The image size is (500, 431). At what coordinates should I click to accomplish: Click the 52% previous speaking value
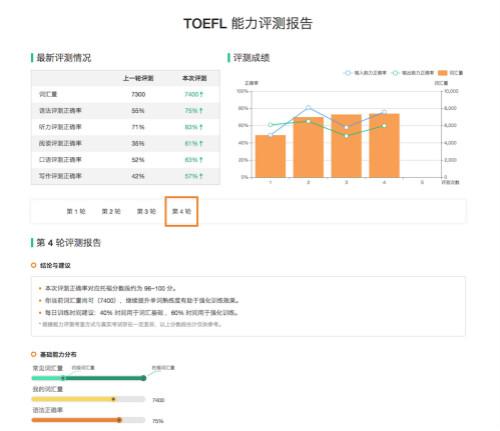(x=138, y=160)
